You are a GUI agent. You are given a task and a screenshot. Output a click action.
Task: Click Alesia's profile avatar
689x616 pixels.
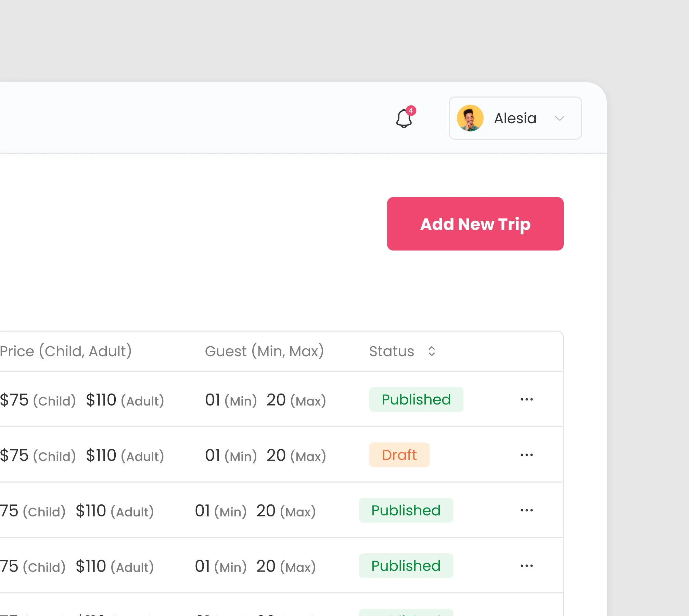tap(470, 118)
